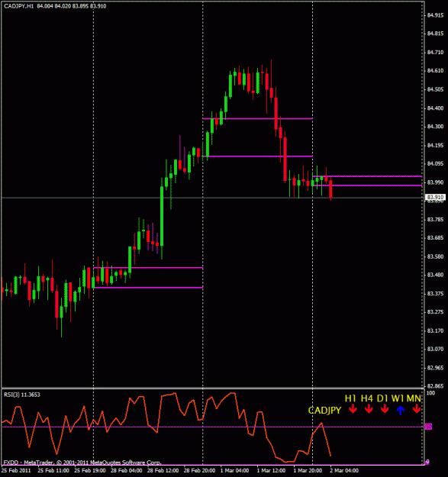The height and width of the screenshot is (477, 448).
Task: Click the 28 Feb 04:00 time label
Action: point(126,470)
